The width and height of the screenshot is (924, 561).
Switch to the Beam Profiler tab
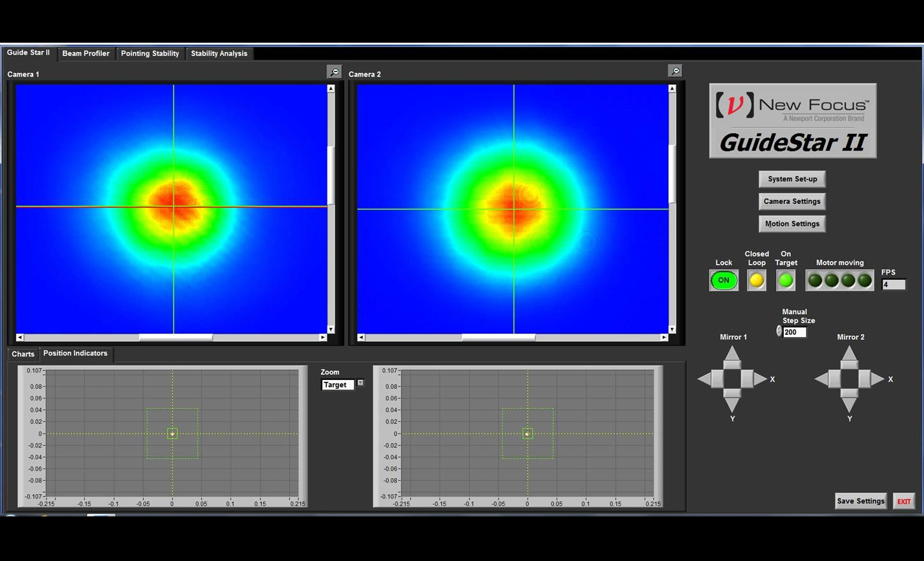click(x=86, y=54)
